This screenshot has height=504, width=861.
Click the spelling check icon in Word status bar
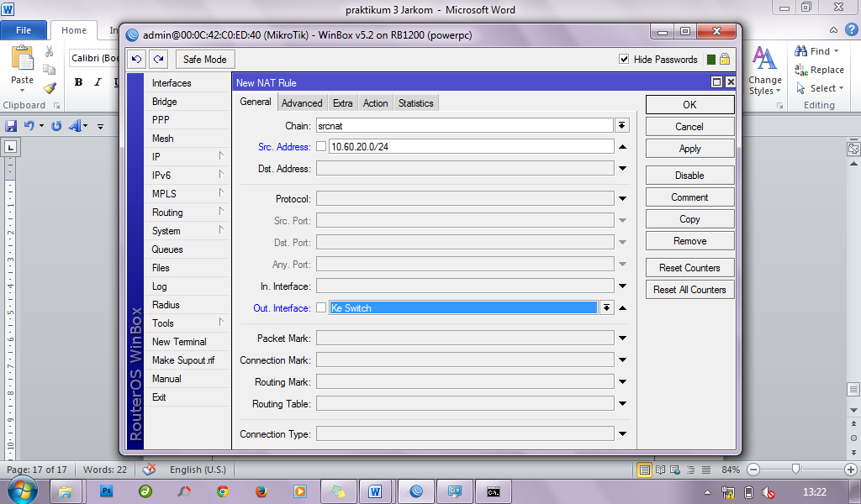[x=149, y=470]
